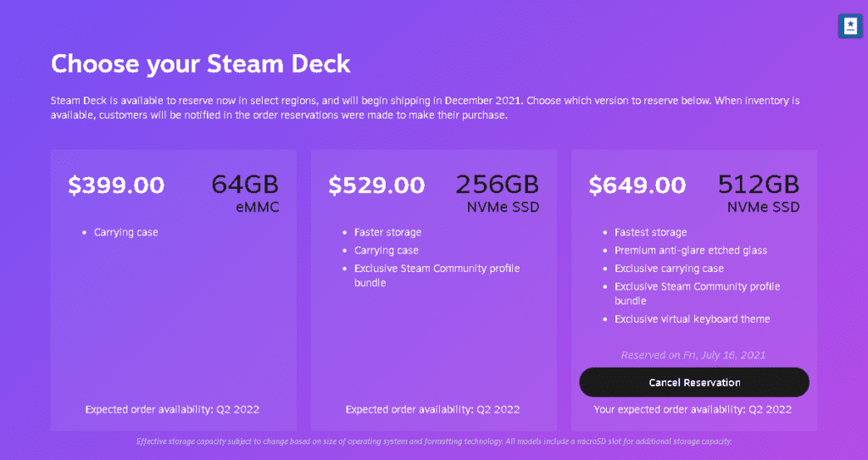This screenshot has height=460, width=868.
Task: Click "Your expected order availability: Q2 2022"
Action: pyautogui.click(x=693, y=409)
